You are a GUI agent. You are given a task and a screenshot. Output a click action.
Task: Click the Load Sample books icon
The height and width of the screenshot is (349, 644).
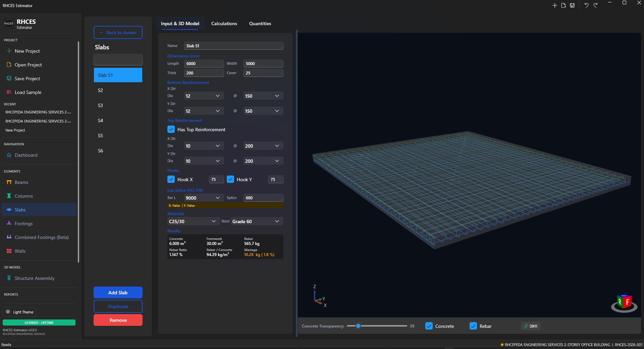[9, 92]
